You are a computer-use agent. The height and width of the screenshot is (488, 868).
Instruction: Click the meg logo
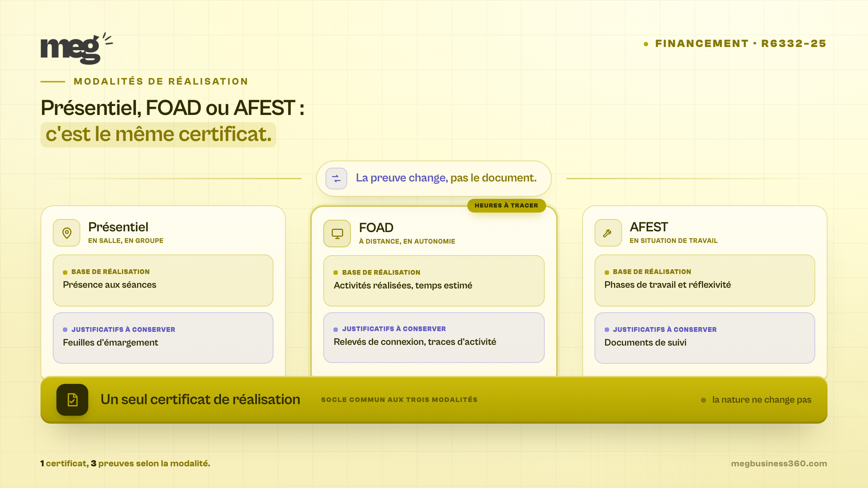coord(77,49)
